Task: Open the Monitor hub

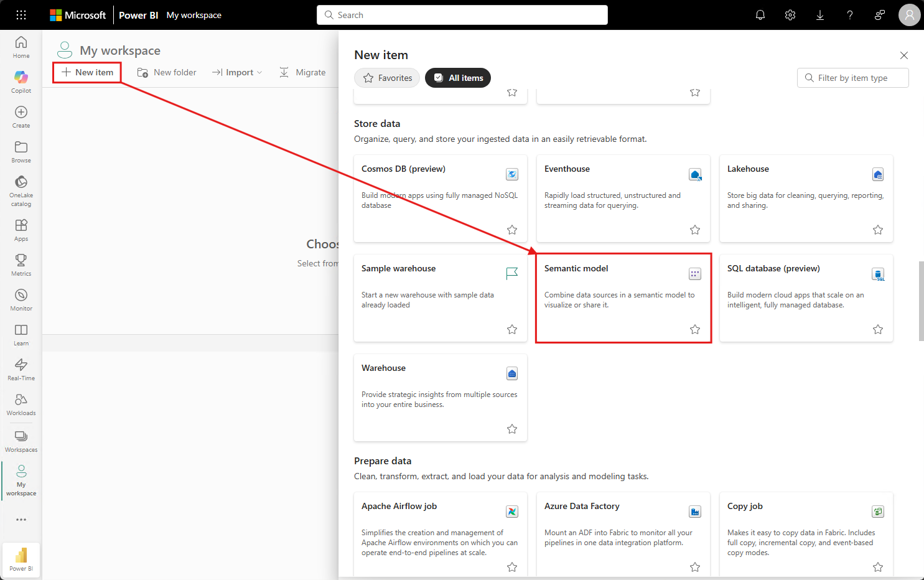Action: tap(21, 299)
